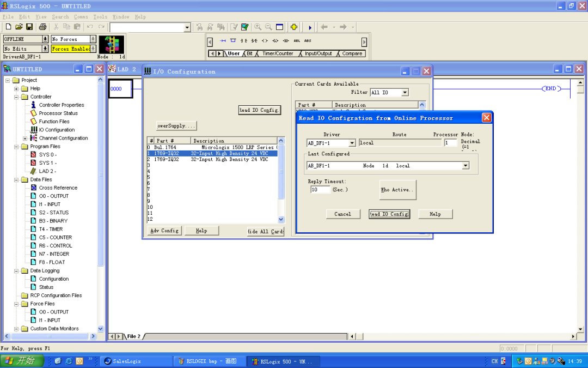Click the Save toolbar icon
The image size is (588, 368).
click(x=29, y=27)
